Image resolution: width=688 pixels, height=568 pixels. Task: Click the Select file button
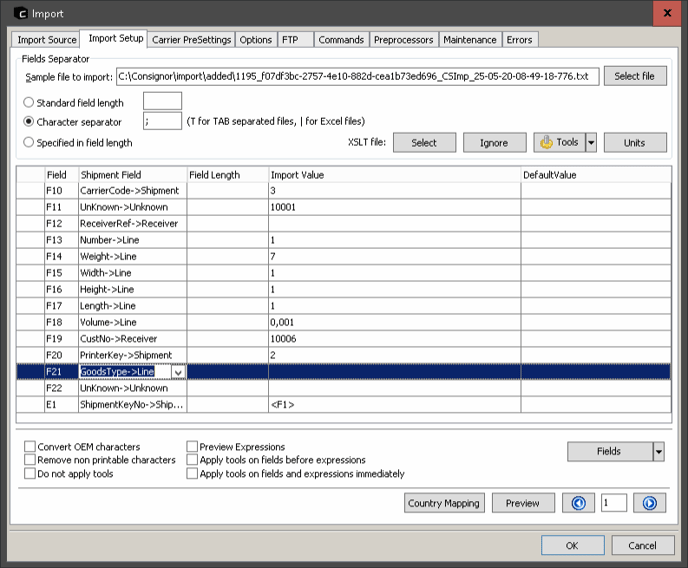point(635,76)
